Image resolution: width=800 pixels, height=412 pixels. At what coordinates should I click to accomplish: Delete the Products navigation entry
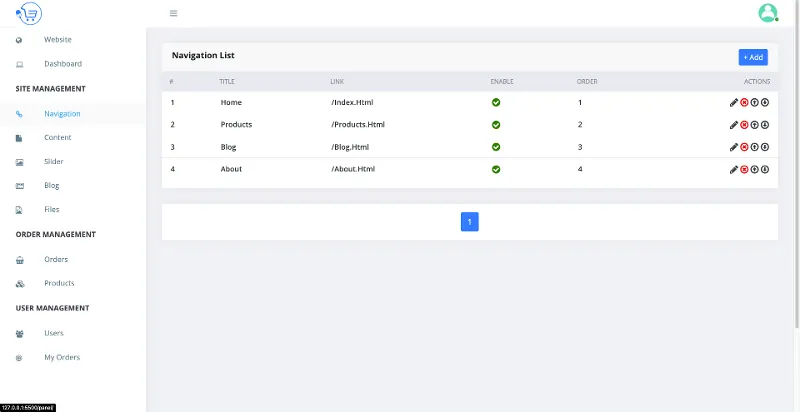pyautogui.click(x=744, y=125)
